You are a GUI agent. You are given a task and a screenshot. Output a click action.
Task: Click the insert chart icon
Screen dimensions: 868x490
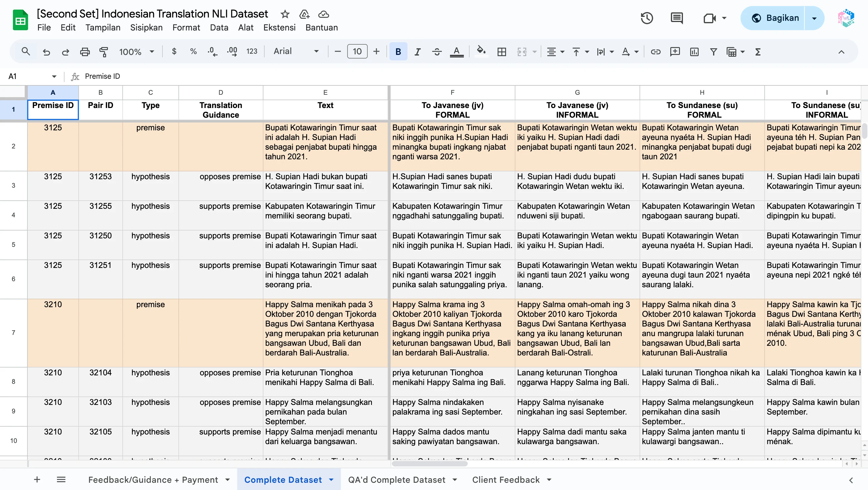(x=694, y=52)
